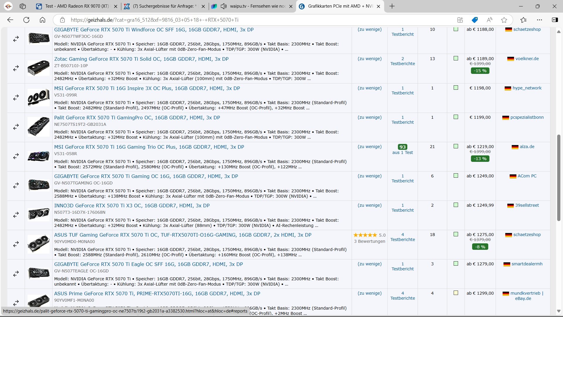This screenshot has width=563, height=392.
Task: Open browser settings three-dots menu
Action: 539,20
